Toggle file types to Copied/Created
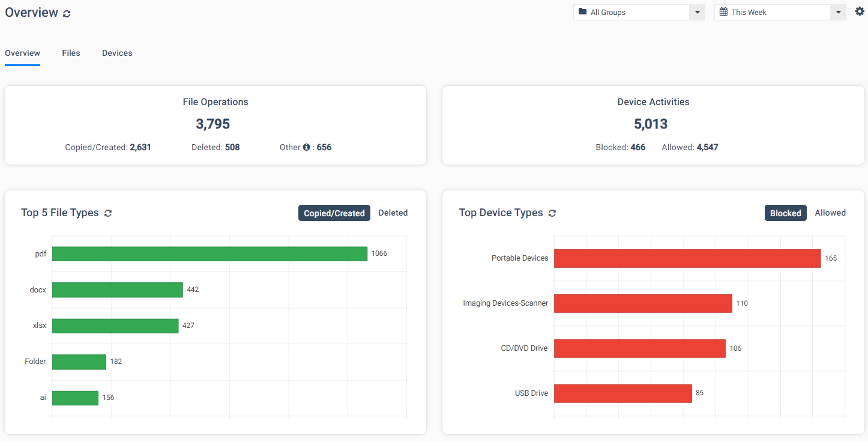Screen dimensions: 868x442 pos(334,213)
